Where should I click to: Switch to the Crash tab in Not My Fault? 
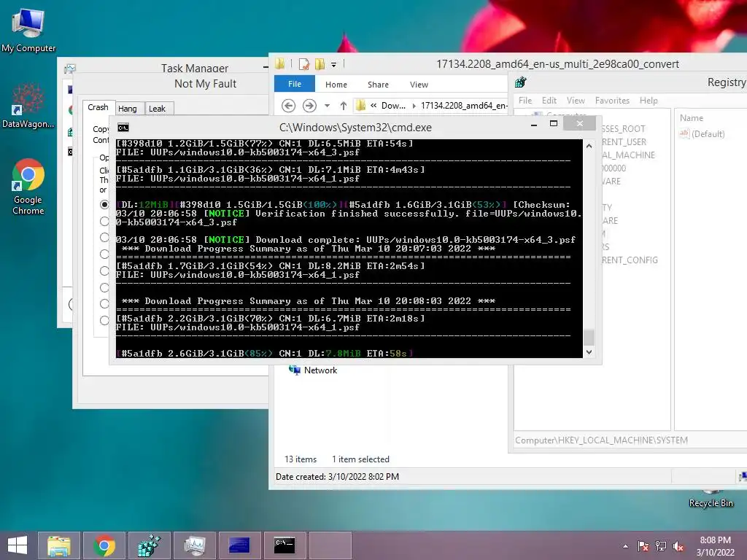[x=98, y=108]
